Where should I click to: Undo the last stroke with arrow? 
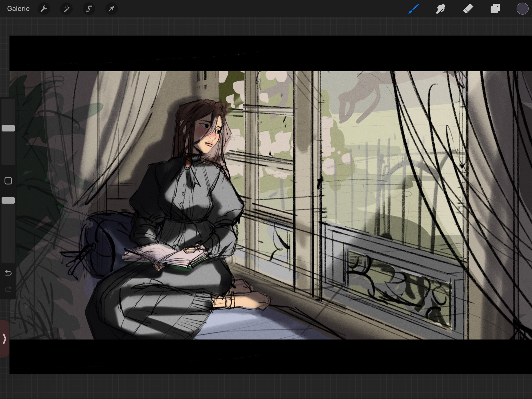pyautogui.click(x=8, y=273)
